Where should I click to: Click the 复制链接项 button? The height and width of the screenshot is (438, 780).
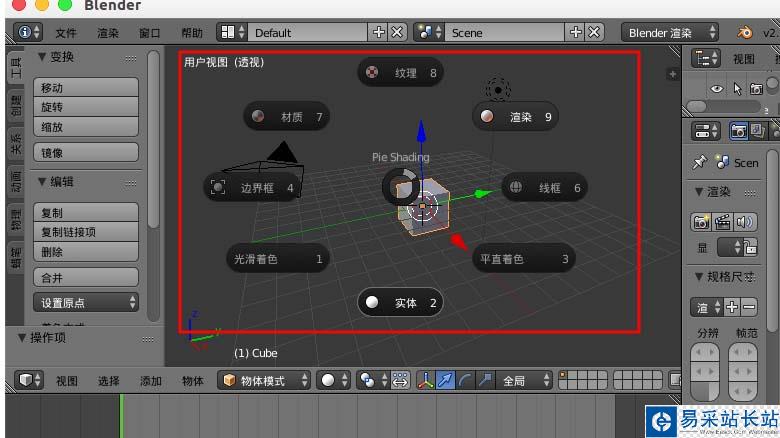[x=86, y=232]
